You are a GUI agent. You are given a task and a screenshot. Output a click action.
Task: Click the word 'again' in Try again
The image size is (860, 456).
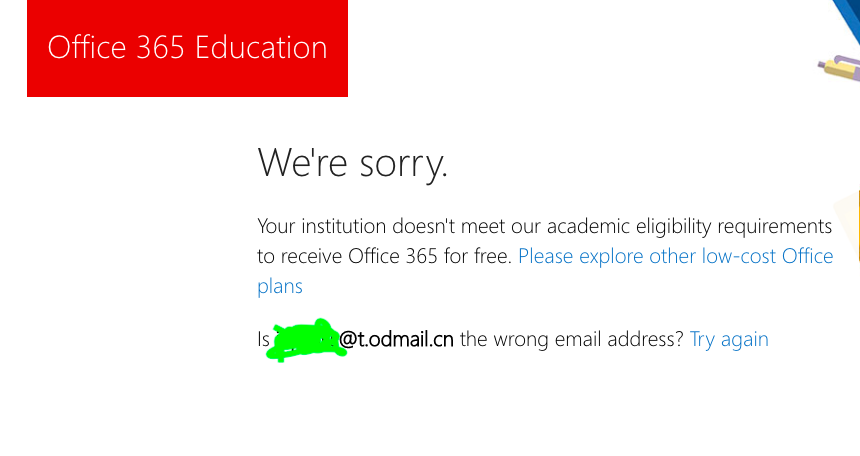point(744,339)
